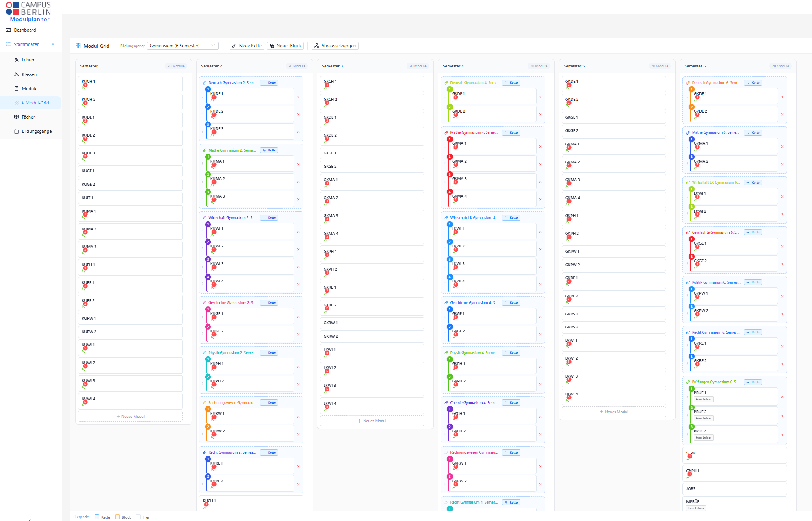Click the Kette legend swatch

click(97, 517)
